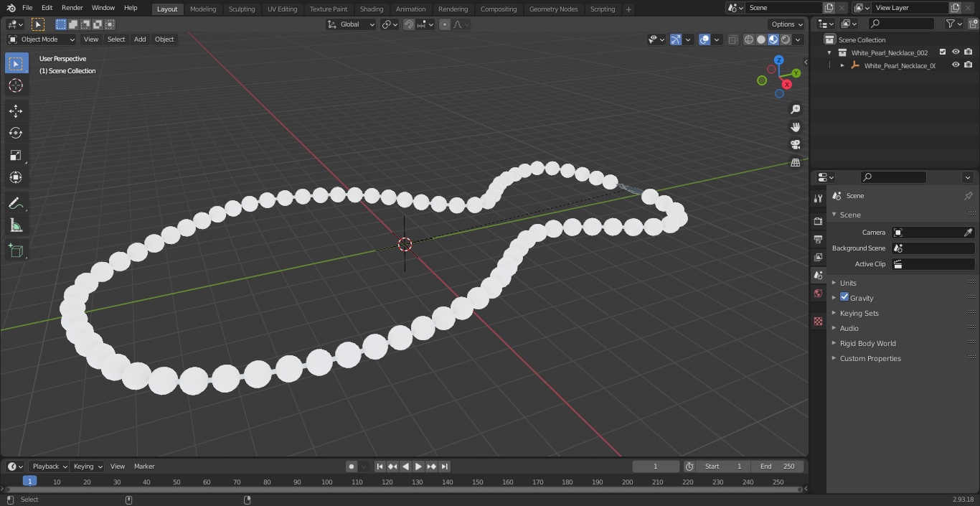Open the shading options dropdown arrow
980x506 pixels.
[x=798, y=39]
